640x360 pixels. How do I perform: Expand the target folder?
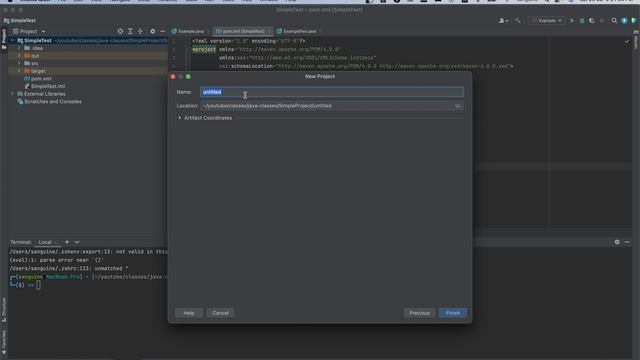(x=19, y=71)
